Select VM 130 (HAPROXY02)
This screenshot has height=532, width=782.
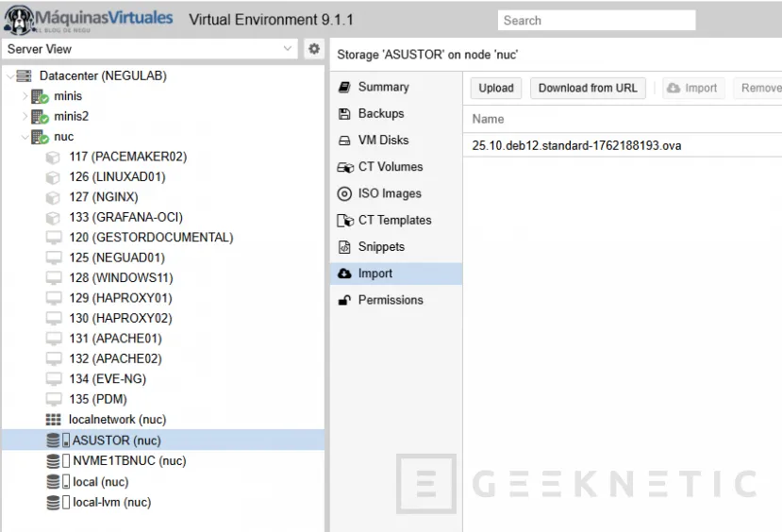[x=163, y=319]
